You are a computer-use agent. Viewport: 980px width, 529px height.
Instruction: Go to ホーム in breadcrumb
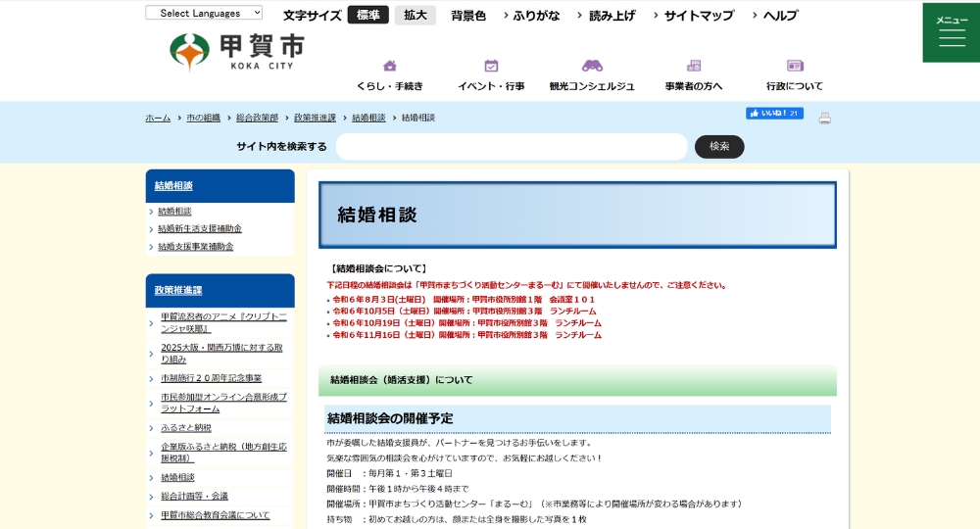pos(158,118)
